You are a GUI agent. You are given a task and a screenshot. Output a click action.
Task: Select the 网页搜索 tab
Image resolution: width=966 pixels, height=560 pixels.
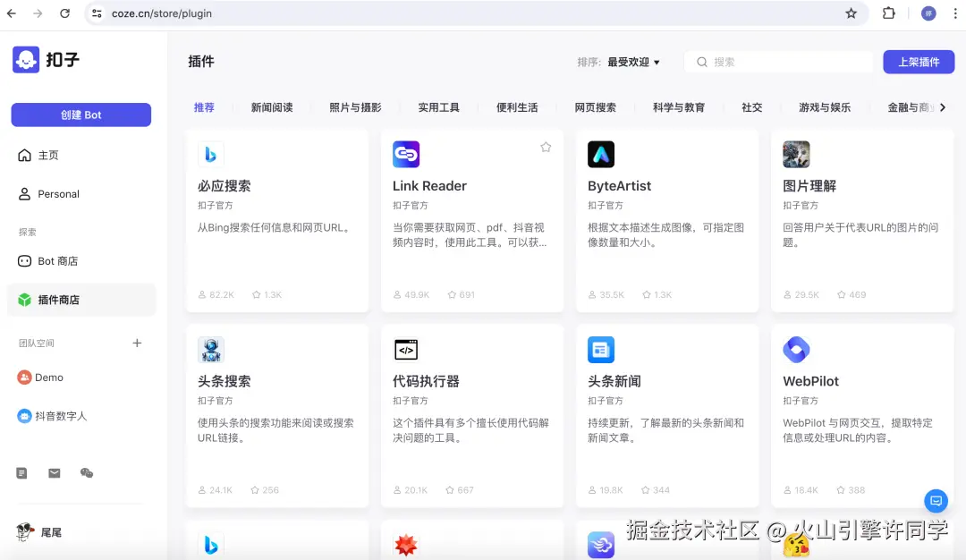[x=595, y=107]
